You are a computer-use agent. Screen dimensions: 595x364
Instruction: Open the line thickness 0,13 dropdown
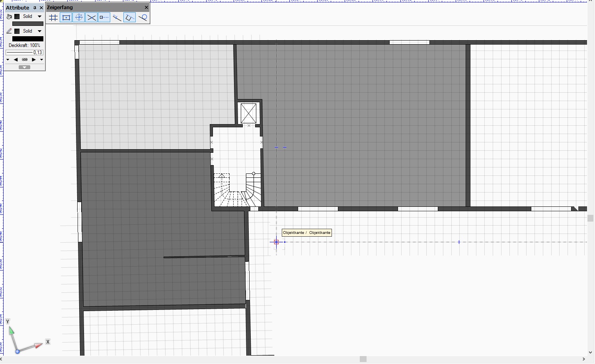24,53
